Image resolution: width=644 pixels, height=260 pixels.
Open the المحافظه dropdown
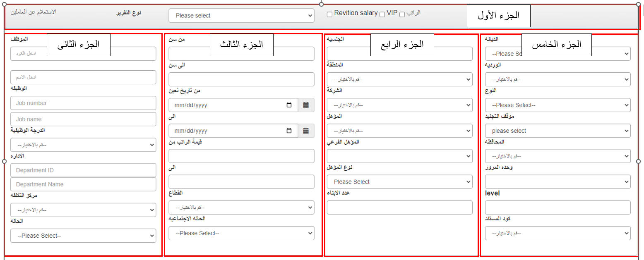(557, 156)
